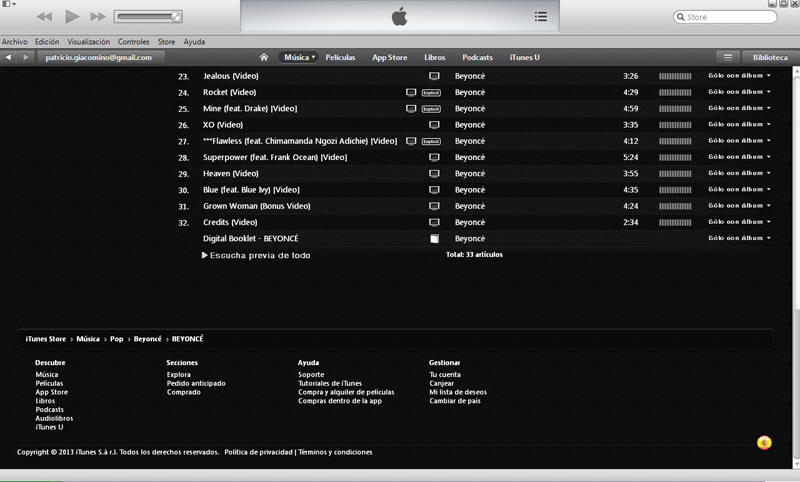Image resolution: width=800 pixels, height=482 pixels.
Task: Click the video icon for Heaven (Video)
Action: click(434, 174)
